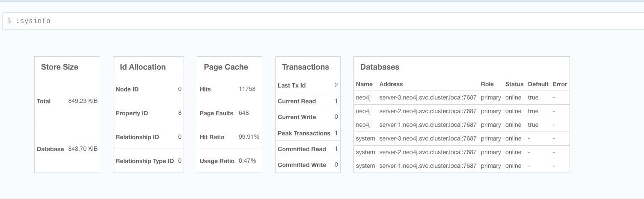Click the Usage Ratio value 0.47%
This screenshot has height=199, width=644.
click(x=247, y=161)
